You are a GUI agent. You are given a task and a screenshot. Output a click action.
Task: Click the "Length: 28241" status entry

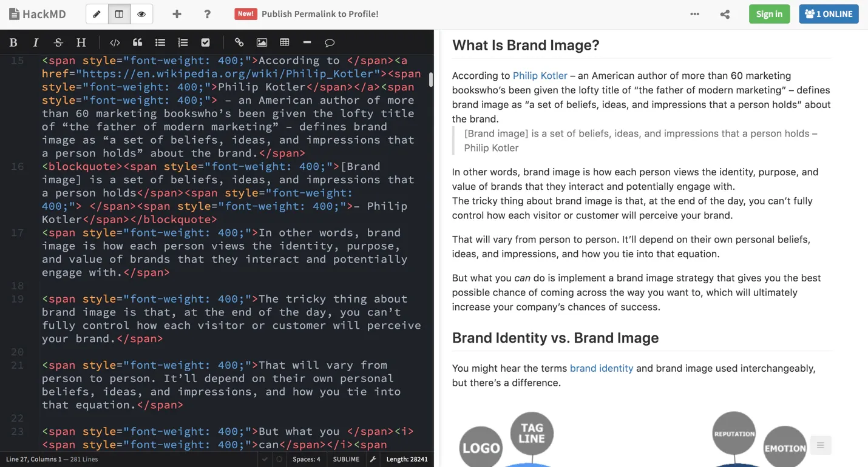[x=407, y=459]
